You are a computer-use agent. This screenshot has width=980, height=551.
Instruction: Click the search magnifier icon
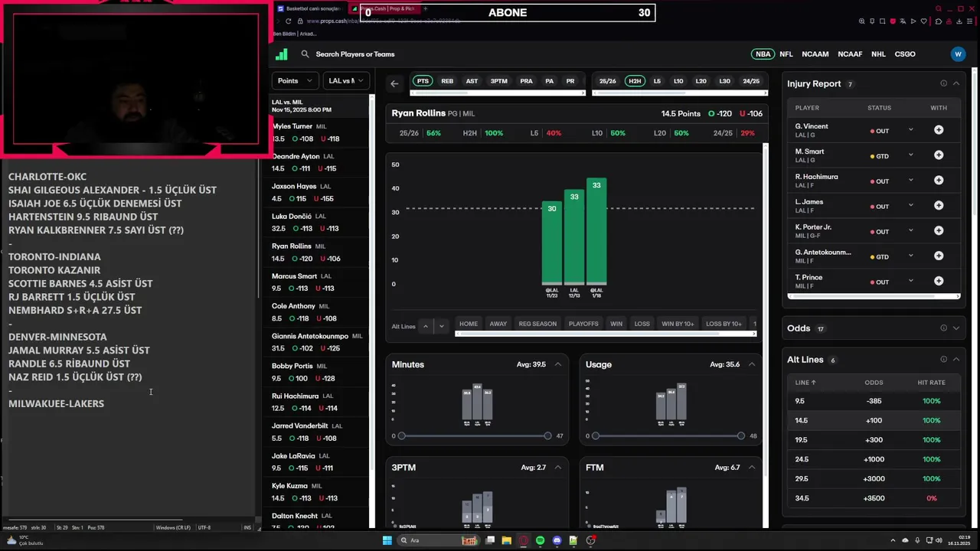click(305, 54)
